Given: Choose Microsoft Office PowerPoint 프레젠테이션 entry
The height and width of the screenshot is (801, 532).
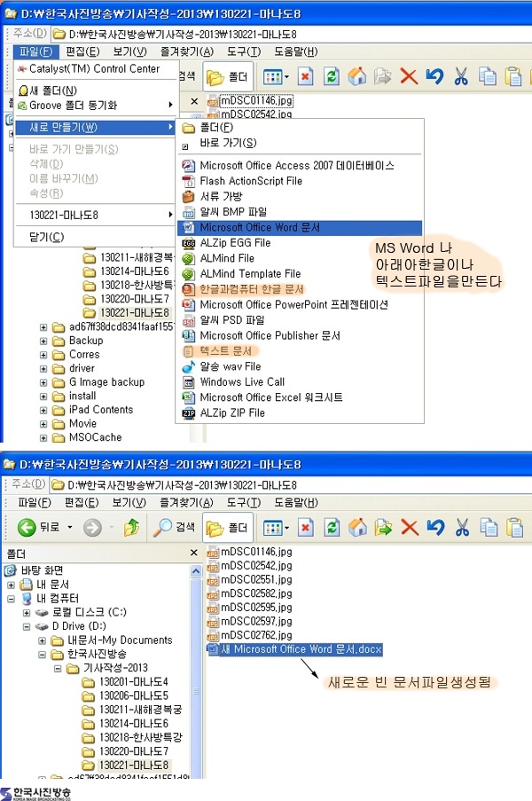Looking at the screenshot, I should [300, 304].
